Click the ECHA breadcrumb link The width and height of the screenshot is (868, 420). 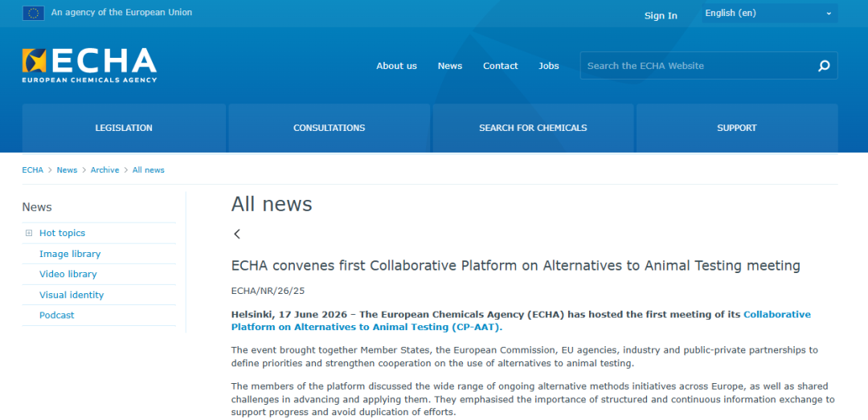pyautogui.click(x=33, y=170)
